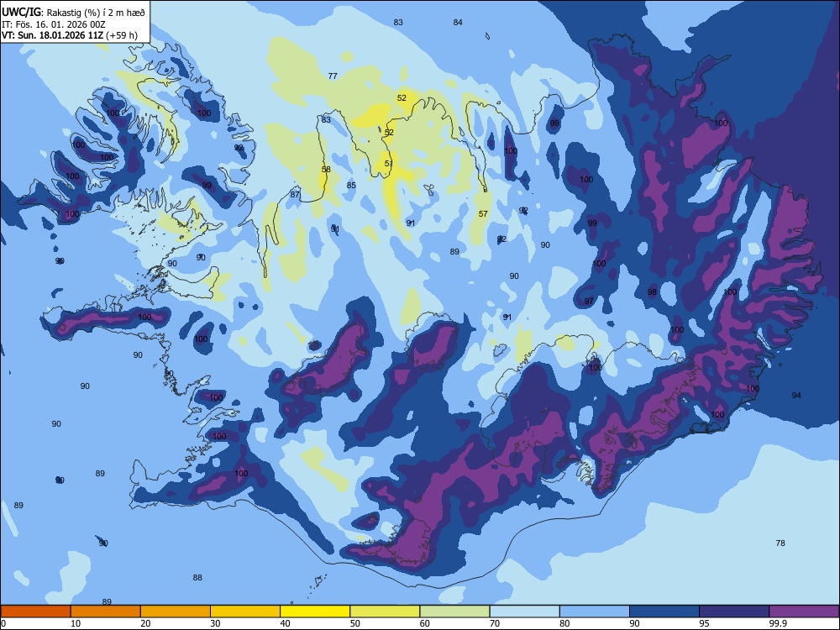Image resolution: width=840 pixels, height=630 pixels.
Task: Select the navy 95–99.9 legend swatch
Action: 734,612
